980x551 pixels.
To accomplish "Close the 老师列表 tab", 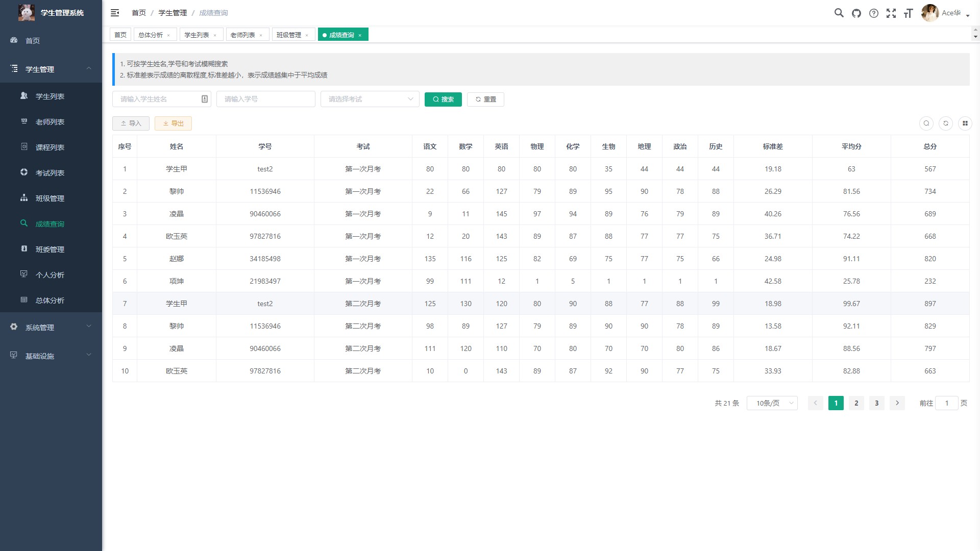I will [261, 35].
